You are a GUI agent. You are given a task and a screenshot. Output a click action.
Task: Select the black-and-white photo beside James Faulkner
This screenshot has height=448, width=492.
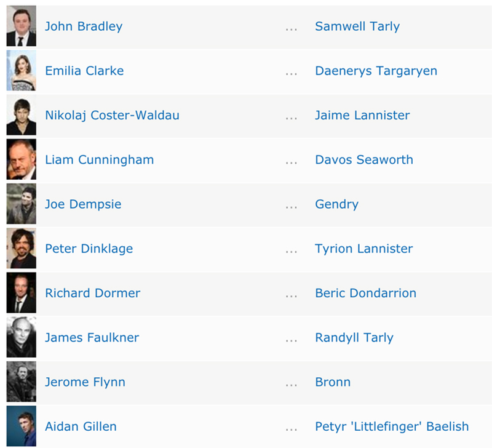tap(21, 337)
